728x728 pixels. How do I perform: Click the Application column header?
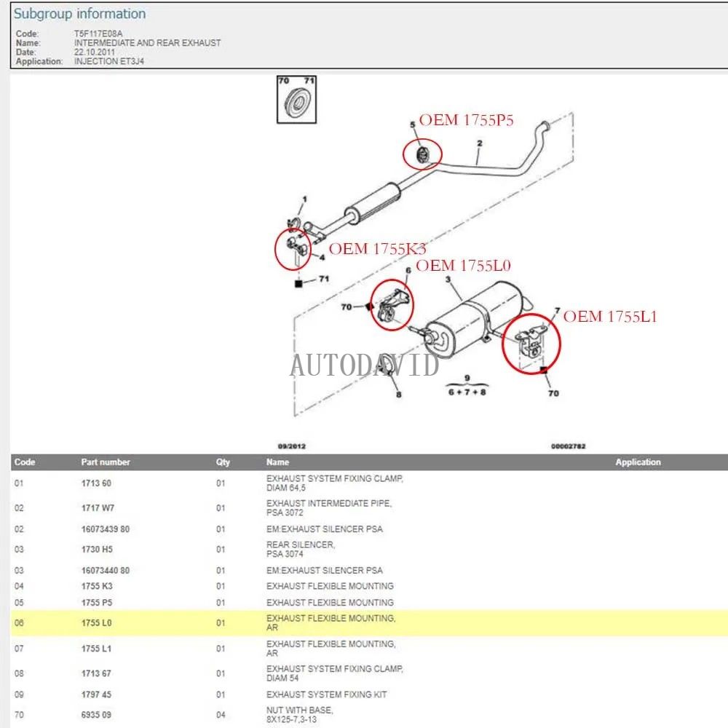[x=638, y=462]
